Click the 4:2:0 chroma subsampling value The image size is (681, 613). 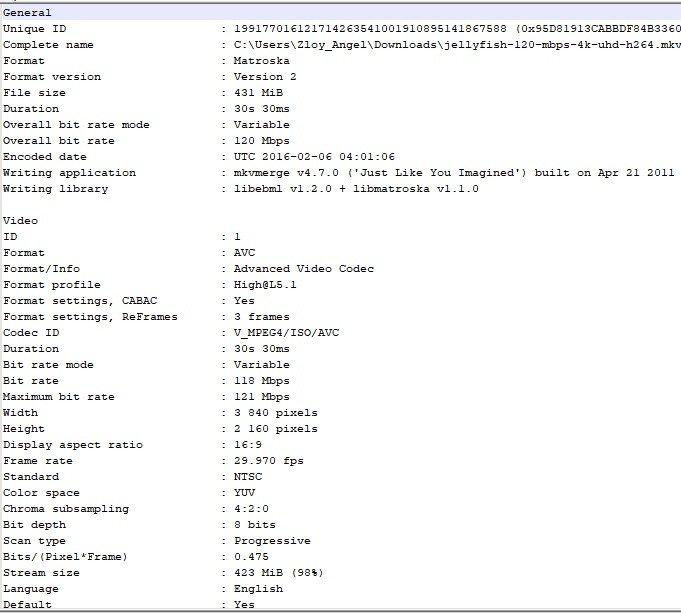[x=251, y=509]
